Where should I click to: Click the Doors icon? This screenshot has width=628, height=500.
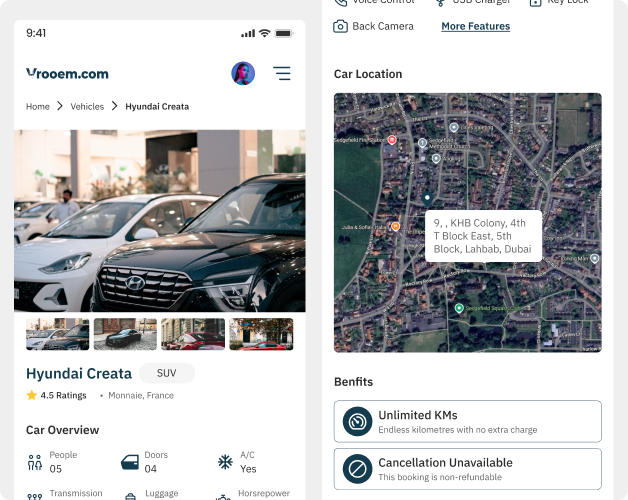click(129, 462)
